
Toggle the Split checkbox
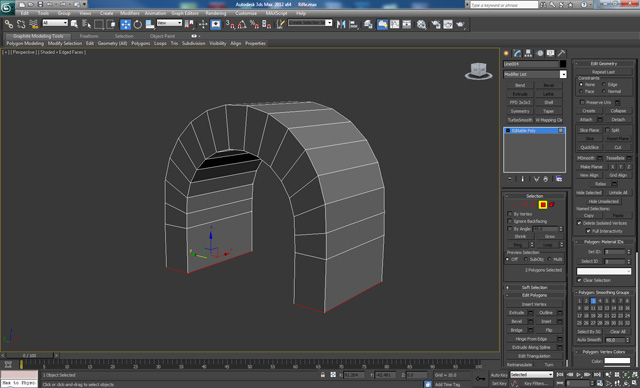tap(607, 130)
